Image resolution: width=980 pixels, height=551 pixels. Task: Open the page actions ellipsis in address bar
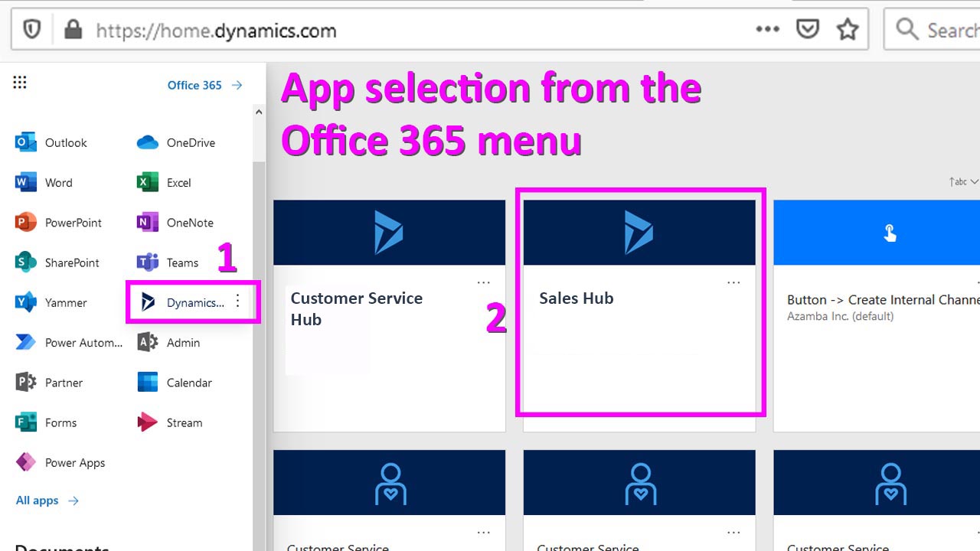[767, 29]
